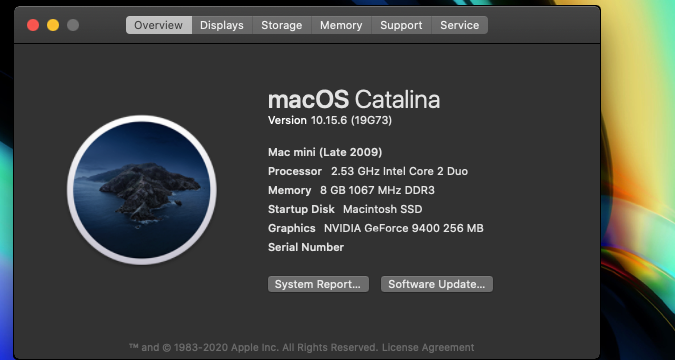Click the Memory label in the specs list

(289, 190)
